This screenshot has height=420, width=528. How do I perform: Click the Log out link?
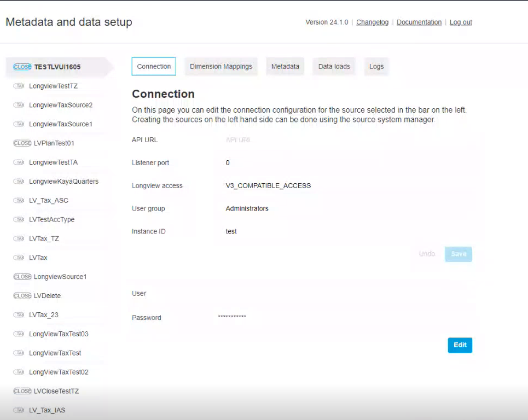point(460,22)
